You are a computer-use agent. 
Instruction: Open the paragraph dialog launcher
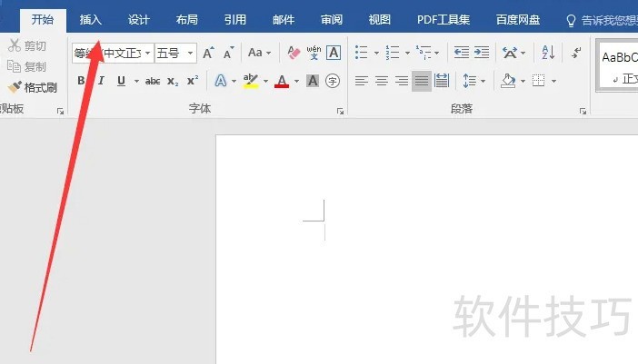pos(583,111)
